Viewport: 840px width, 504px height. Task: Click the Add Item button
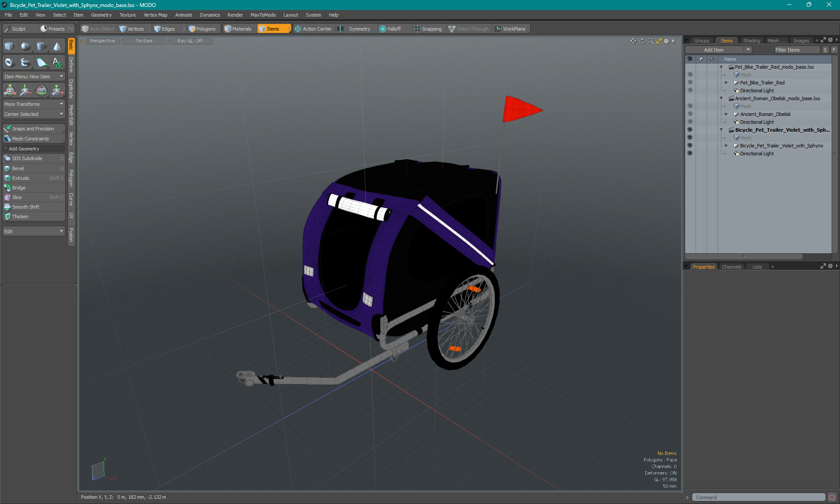pos(714,50)
